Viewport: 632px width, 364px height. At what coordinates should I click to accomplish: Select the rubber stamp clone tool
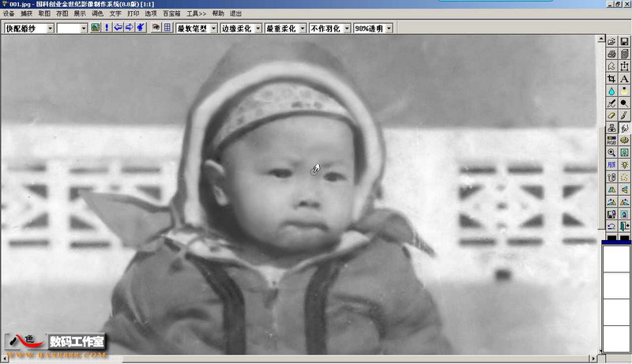tap(611, 128)
